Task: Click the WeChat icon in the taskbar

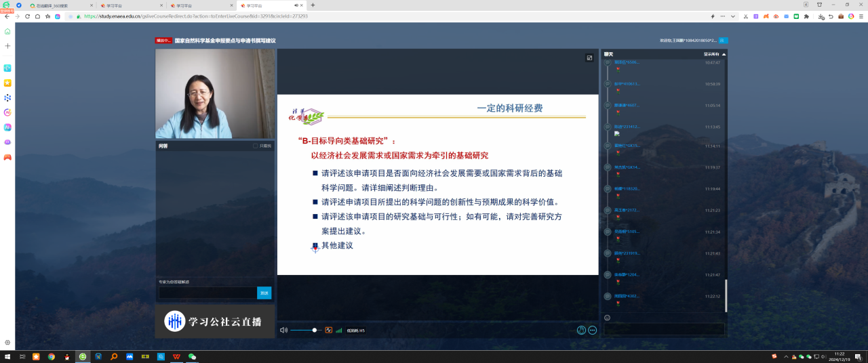Action: pos(192,356)
